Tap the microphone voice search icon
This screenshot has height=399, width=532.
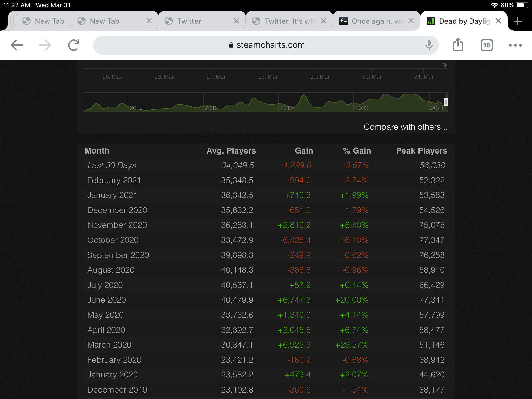tap(429, 45)
